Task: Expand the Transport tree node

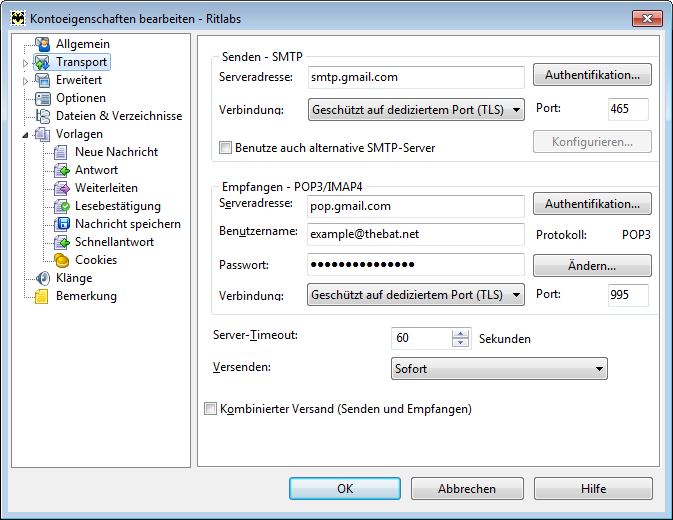Action: 25,63
